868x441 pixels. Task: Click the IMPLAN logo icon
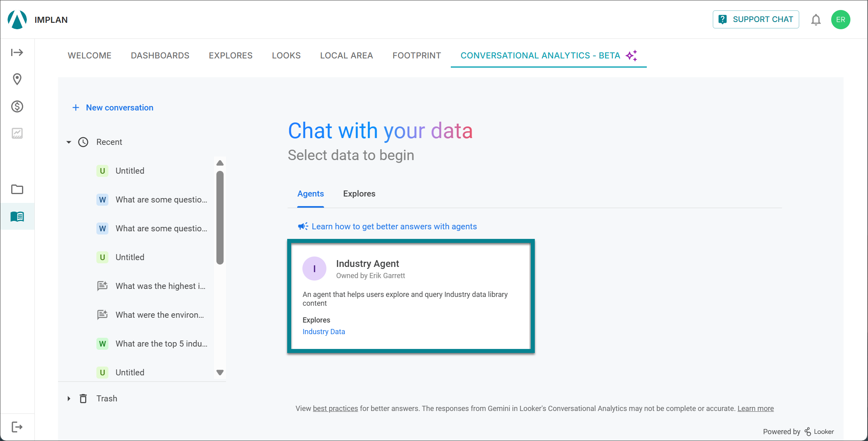click(17, 20)
